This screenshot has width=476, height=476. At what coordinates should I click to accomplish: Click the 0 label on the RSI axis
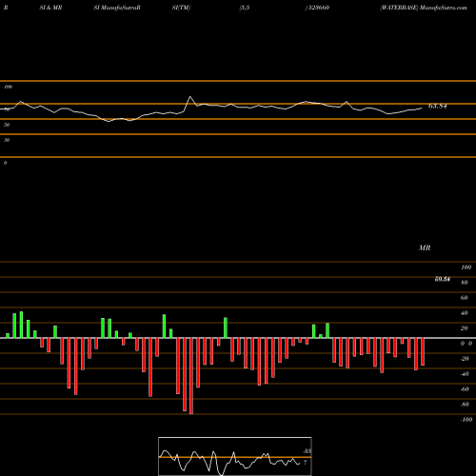[x=5, y=163]
